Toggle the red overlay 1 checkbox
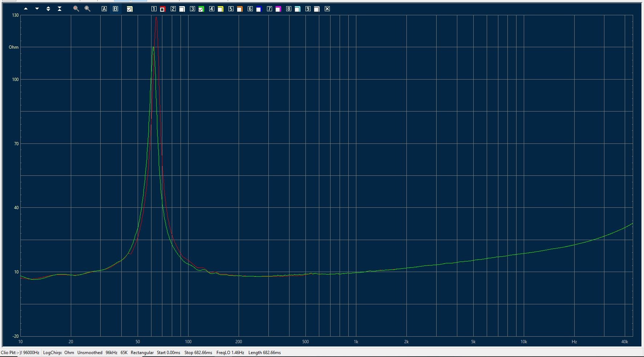The image size is (644, 357). 163,9
